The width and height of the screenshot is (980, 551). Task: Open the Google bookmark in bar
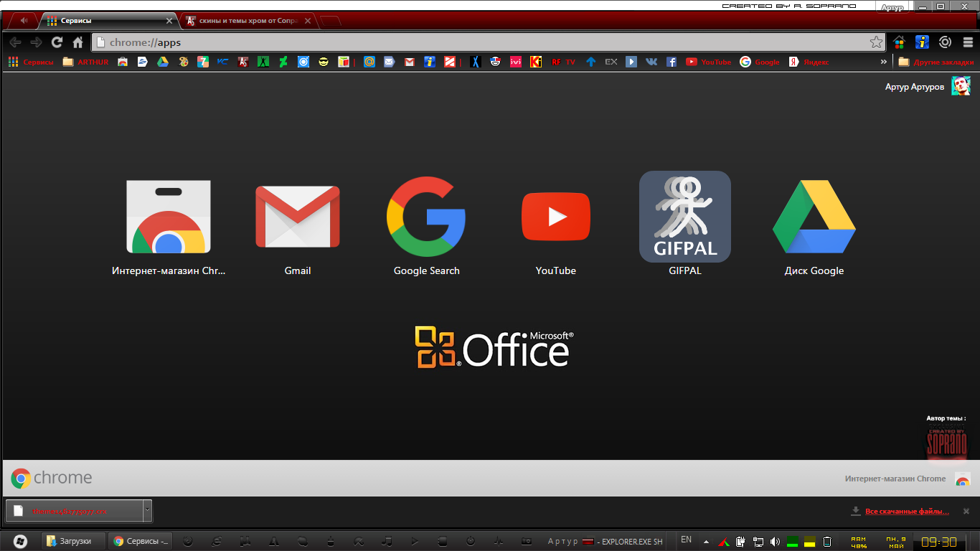pyautogui.click(x=760, y=62)
